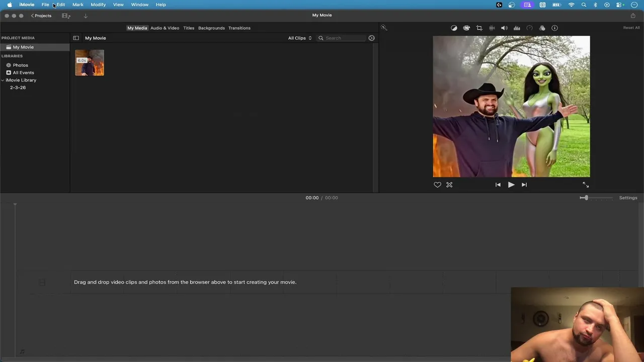Click the share export icon

point(633,16)
